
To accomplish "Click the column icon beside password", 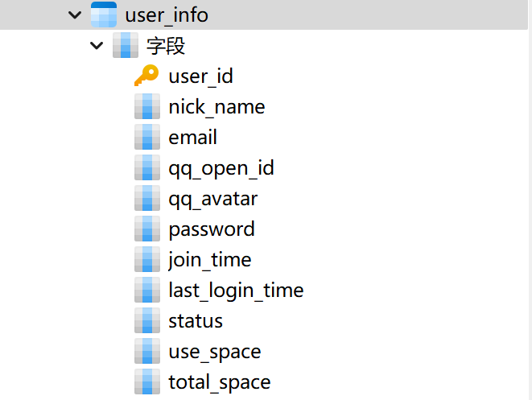I will [147, 229].
